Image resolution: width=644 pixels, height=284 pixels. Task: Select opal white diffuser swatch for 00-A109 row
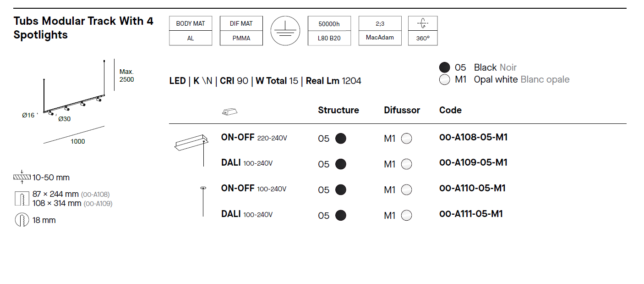tap(406, 164)
